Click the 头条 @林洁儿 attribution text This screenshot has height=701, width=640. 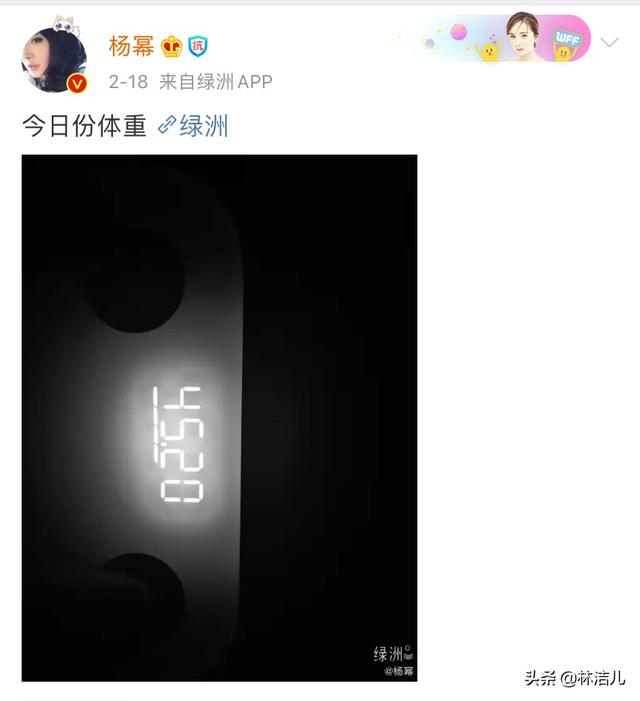click(x=575, y=678)
